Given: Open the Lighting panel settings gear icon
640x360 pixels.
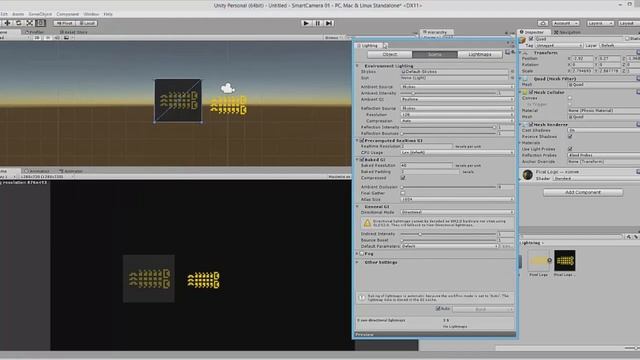Looking at the screenshot, I should [x=513, y=53].
